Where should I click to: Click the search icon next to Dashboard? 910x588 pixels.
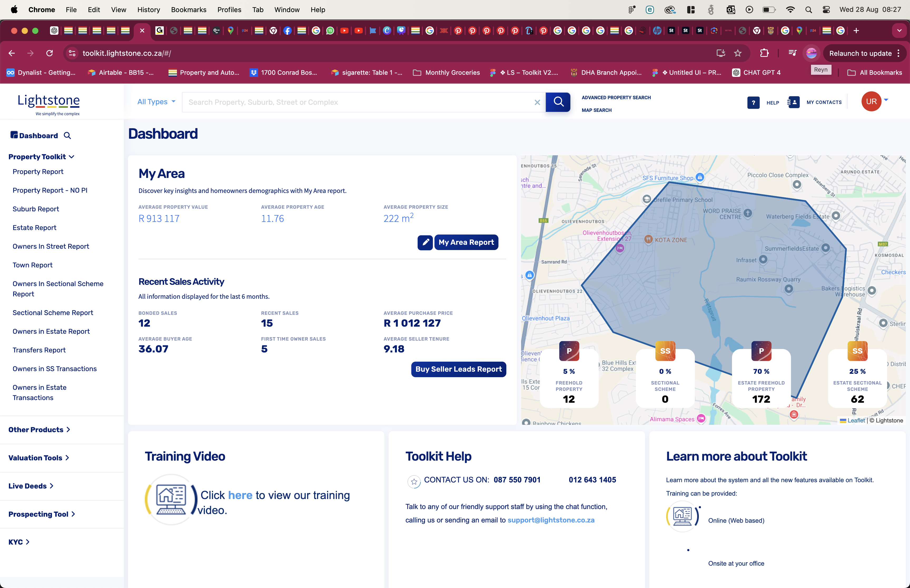(67, 136)
